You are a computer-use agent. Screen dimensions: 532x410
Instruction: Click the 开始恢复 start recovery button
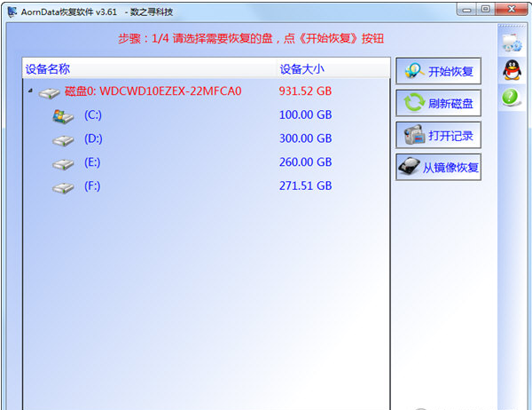click(x=438, y=71)
